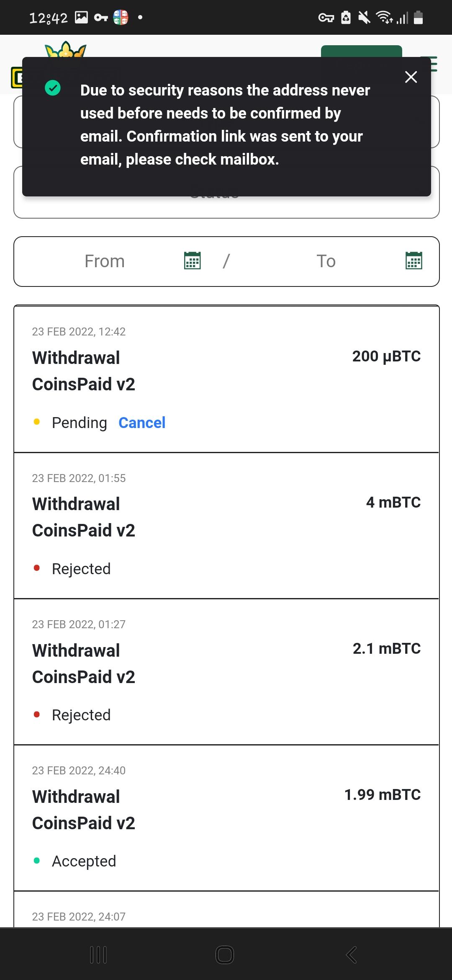Viewport: 452px width, 980px height.
Task: Open the 4 mBTC rejected withdrawal entry
Action: (226, 526)
